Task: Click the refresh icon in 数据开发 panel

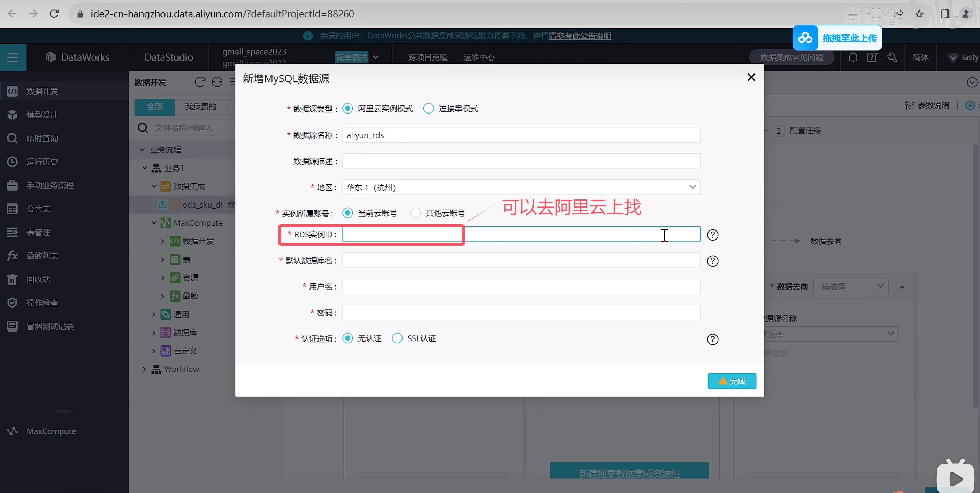Action: tap(200, 82)
